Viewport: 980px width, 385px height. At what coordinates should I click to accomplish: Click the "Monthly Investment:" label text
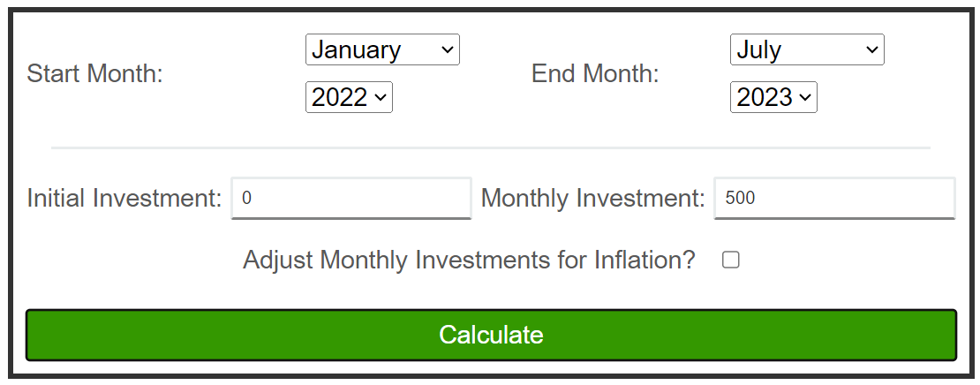coord(592,199)
